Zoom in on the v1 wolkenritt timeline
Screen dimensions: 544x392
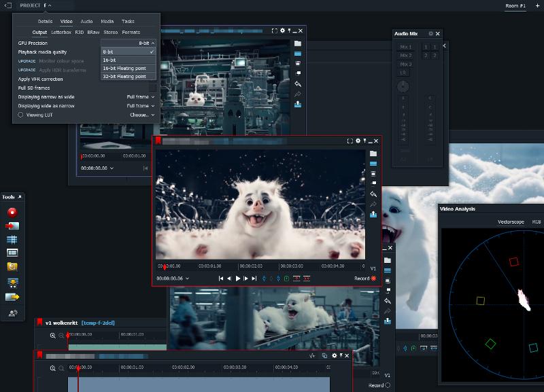coord(53,336)
